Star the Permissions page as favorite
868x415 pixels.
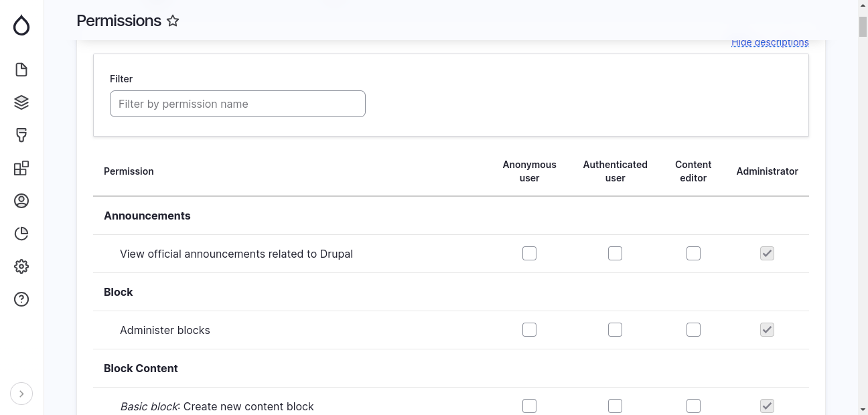click(x=173, y=21)
